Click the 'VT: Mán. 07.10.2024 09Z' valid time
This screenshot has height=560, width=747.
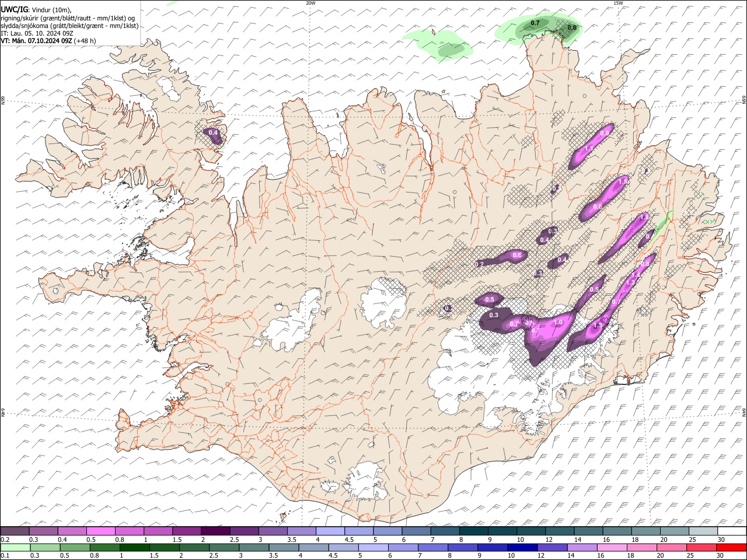36,41
